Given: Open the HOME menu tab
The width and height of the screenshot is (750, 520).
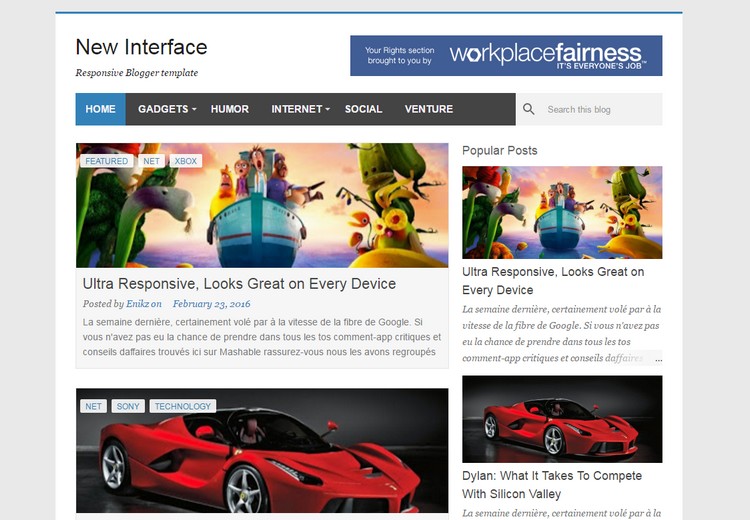Looking at the screenshot, I should pos(100,109).
